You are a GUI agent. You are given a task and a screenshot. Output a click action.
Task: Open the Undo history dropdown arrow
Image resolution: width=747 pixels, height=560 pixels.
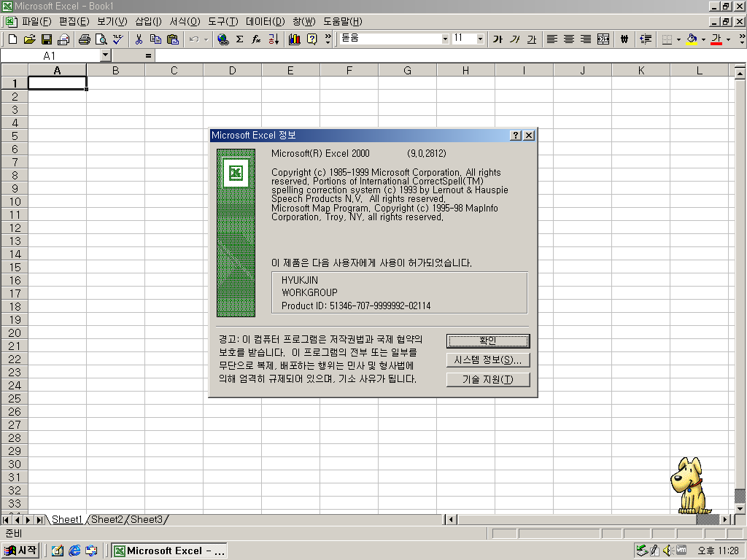206,39
